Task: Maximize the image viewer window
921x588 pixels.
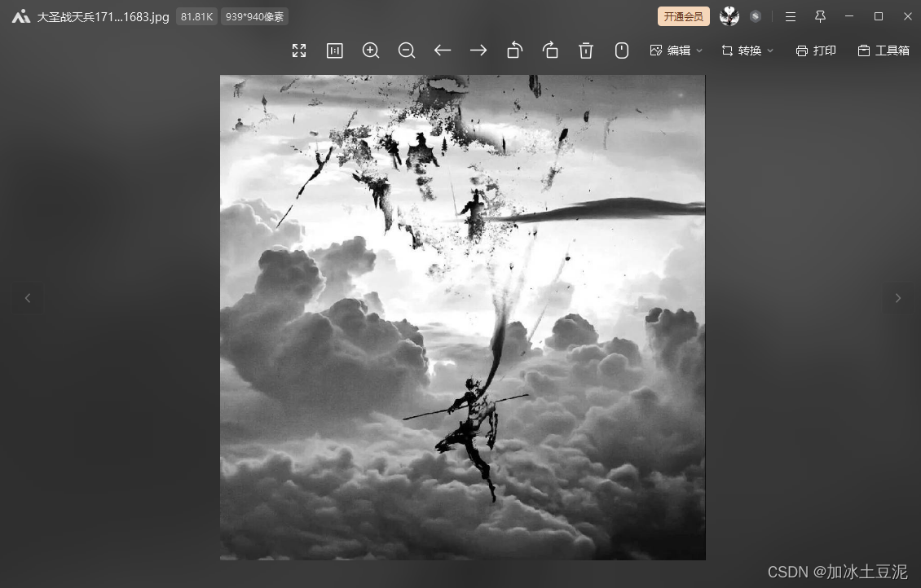Action: (879, 16)
